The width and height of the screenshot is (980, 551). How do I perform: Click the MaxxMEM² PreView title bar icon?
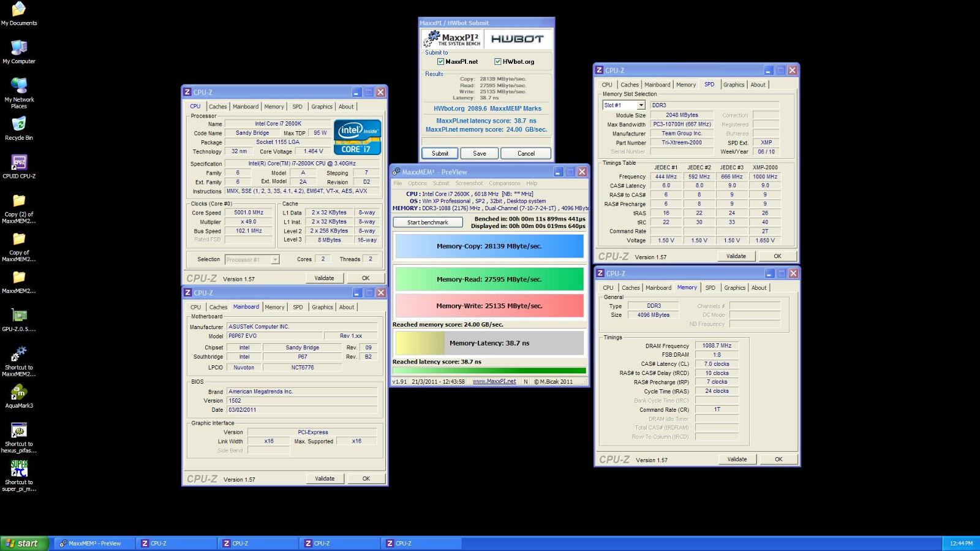396,172
